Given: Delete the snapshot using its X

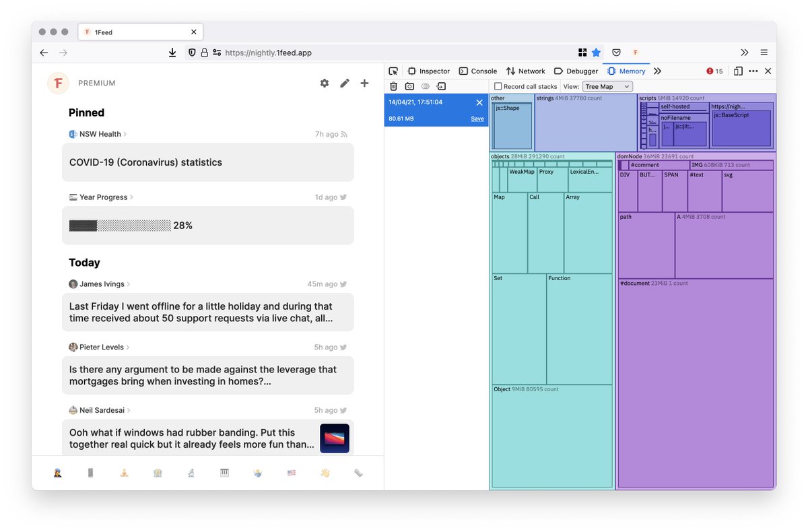Looking at the screenshot, I should [479, 102].
